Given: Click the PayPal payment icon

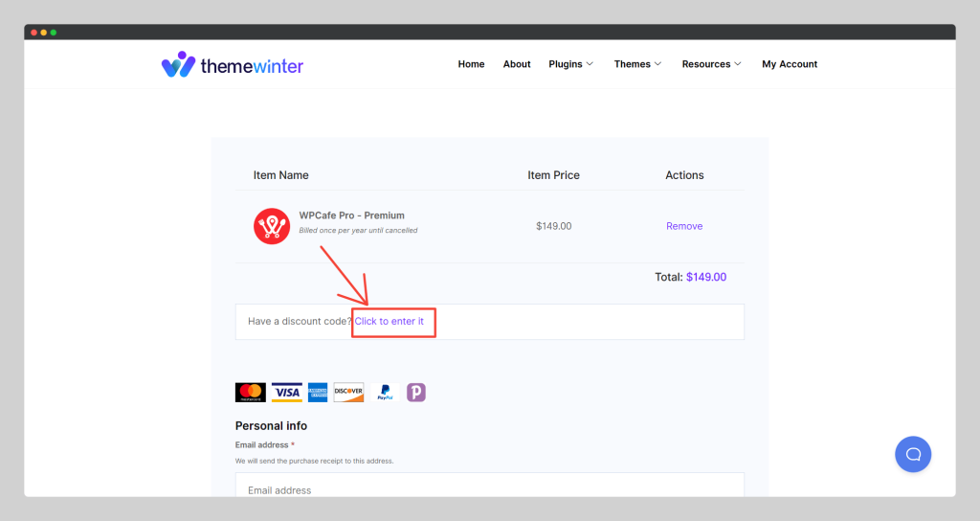Looking at the screenshot, I should [385, 392].
